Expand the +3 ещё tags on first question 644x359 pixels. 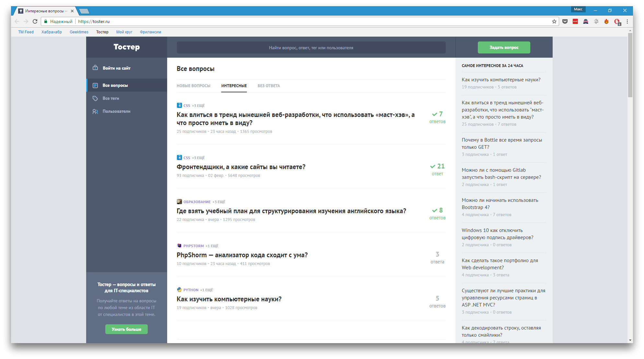pos(198,106)
